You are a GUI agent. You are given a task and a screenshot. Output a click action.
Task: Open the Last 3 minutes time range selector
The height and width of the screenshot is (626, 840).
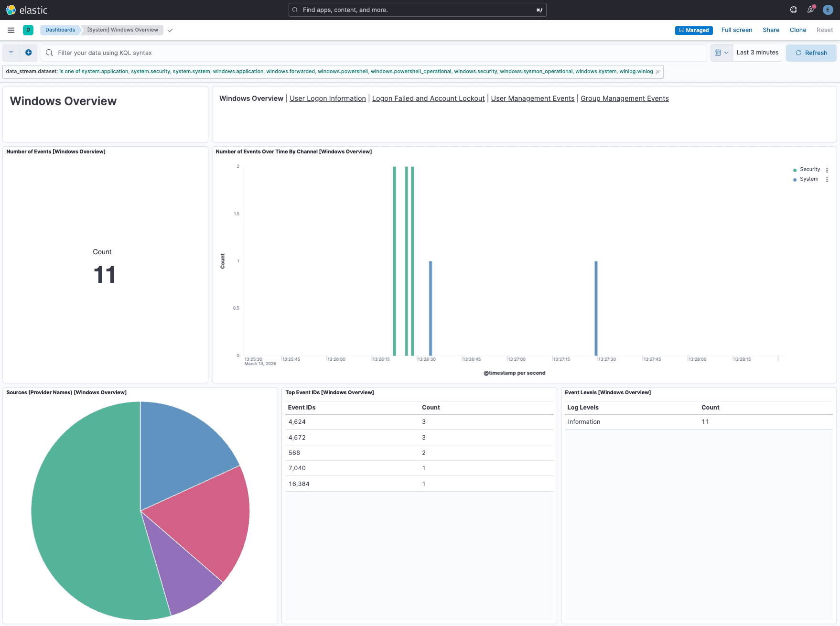pyautogui.click(x=757, y=53)
